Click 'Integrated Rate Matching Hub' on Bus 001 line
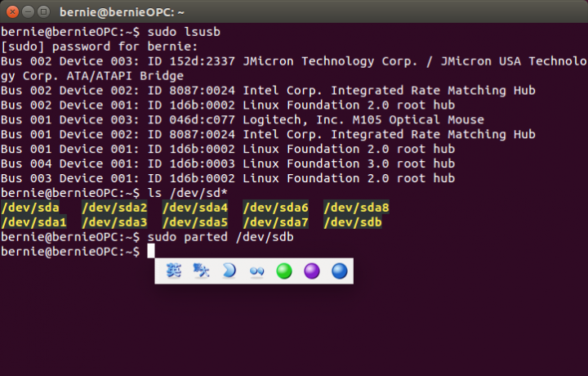The image size is (588, 376). (433, 134)
